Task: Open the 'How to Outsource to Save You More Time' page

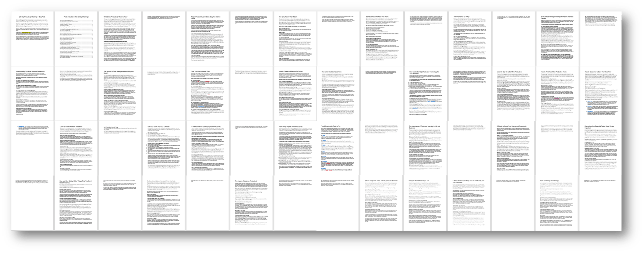Action: [600, 93]
